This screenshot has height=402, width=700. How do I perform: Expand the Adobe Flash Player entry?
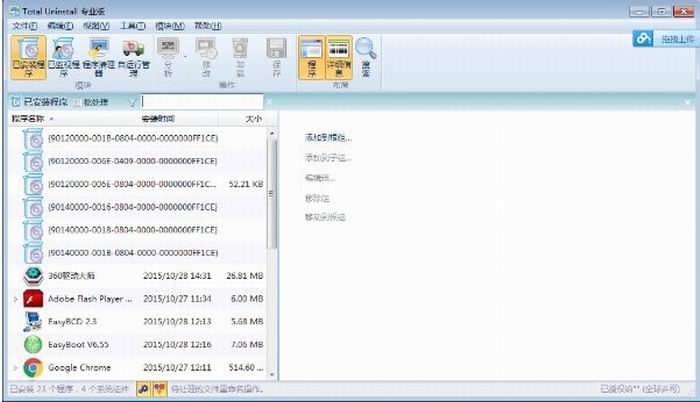pyautogui.click(x=15, y=299)
